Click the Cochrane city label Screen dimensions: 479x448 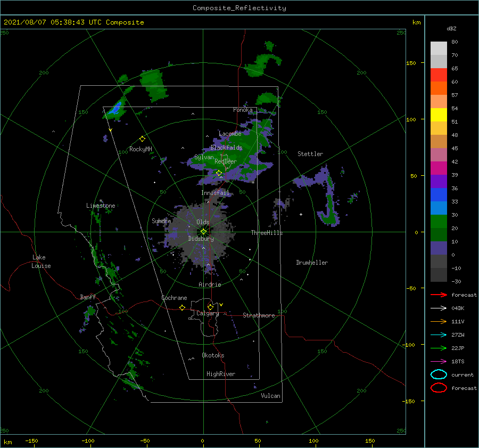[x=174, y=298]
